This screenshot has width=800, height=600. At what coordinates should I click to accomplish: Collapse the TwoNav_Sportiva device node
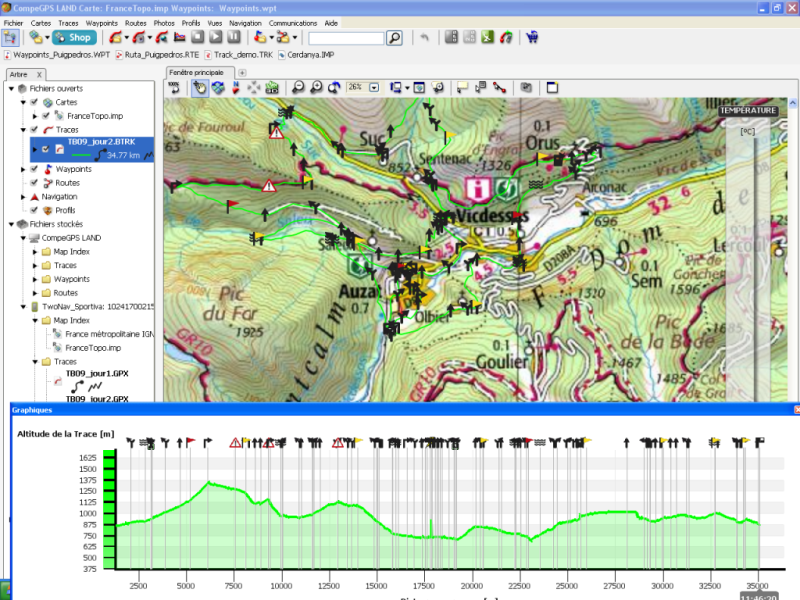coord(23,307)
